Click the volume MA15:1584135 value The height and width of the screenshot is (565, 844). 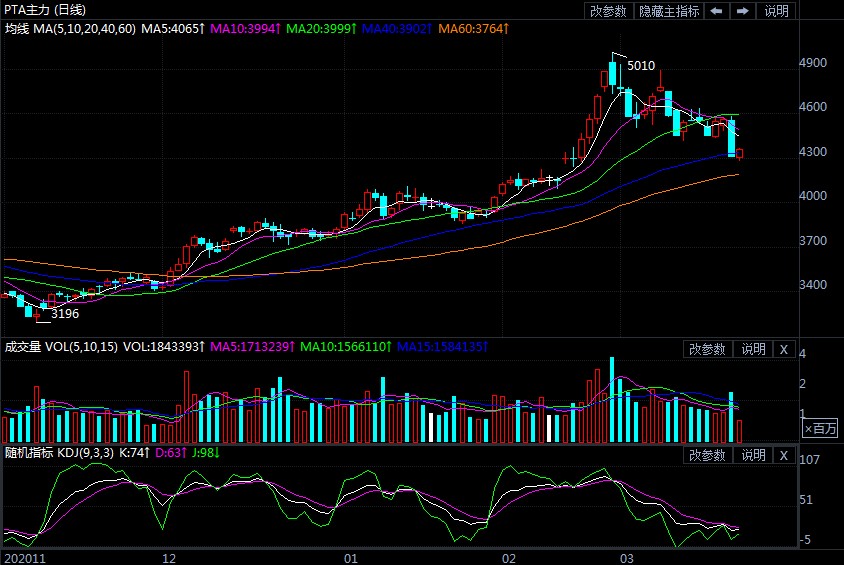pos(442,347)
